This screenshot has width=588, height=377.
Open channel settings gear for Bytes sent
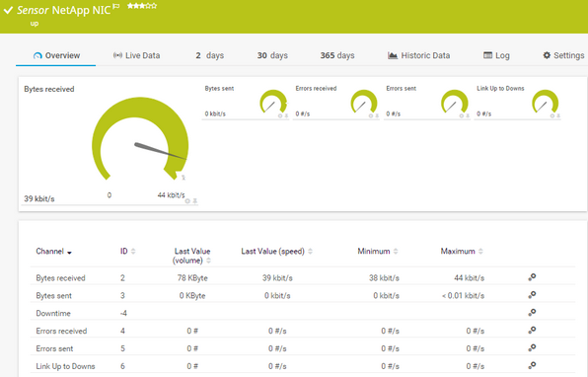(x=532, y=295)
